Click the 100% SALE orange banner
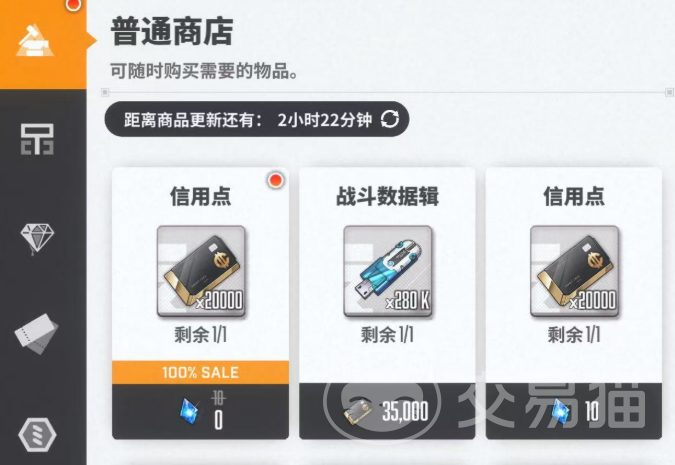This screenshot has width=675, height=465. (x=201, y=372)
